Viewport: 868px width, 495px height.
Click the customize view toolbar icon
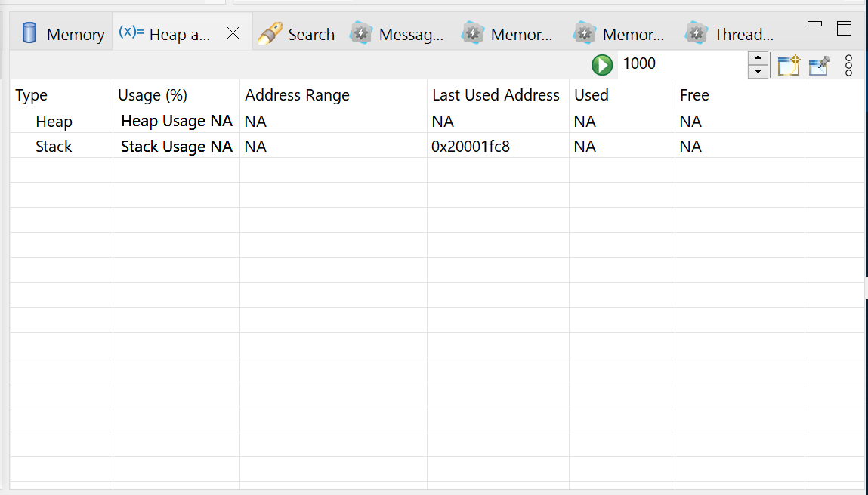pos(819,65)
